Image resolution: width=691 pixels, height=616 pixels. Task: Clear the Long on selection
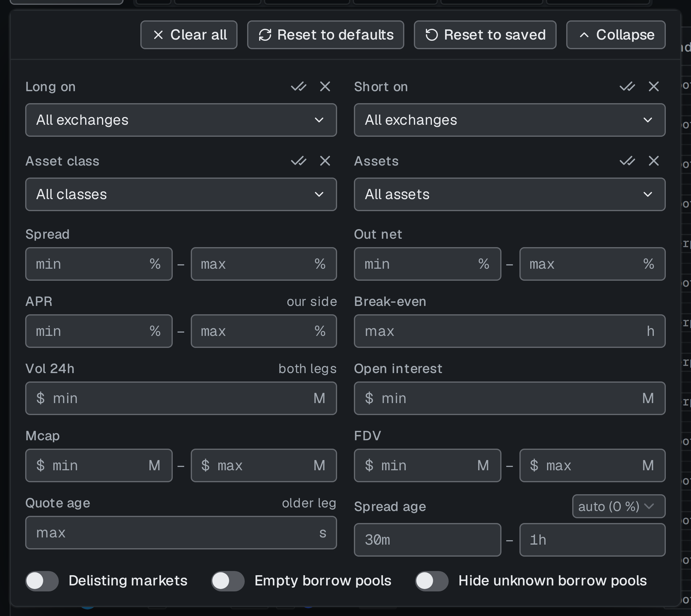tap(325, 87)
